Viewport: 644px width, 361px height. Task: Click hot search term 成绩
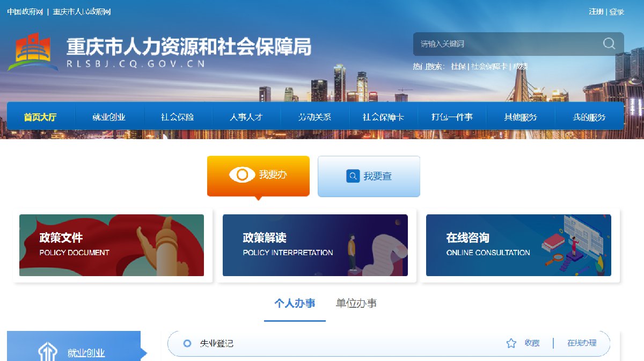(x=520, y=67)
